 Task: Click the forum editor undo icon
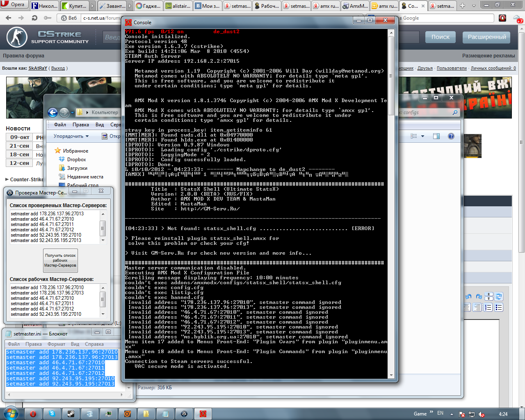click(468, 297)
